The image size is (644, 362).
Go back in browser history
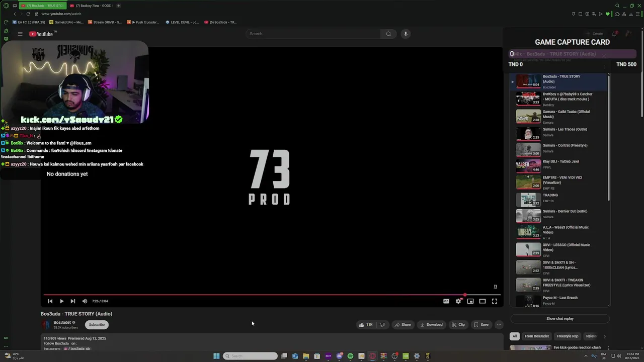[x=14, y=14]
